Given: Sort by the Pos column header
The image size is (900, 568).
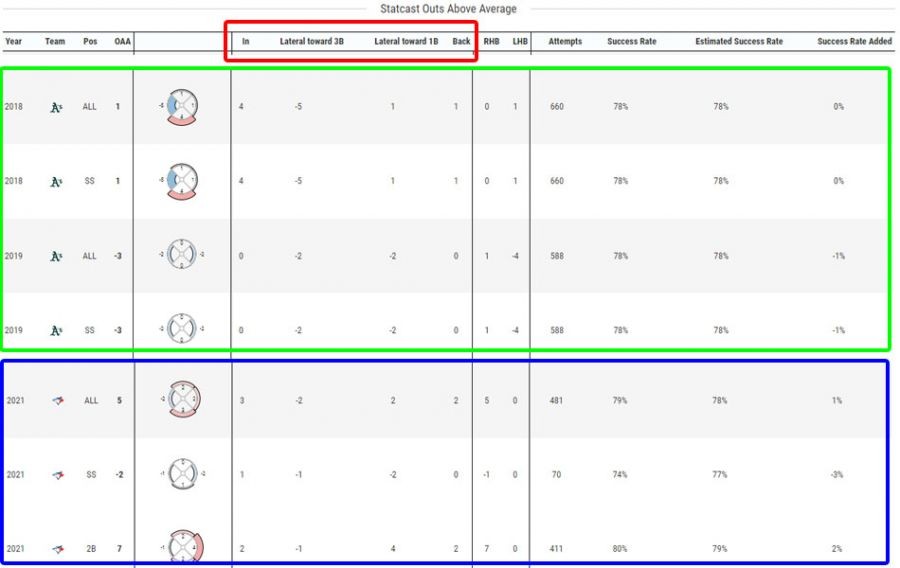Looking at the screenshot, I should [x=90, y=41].
